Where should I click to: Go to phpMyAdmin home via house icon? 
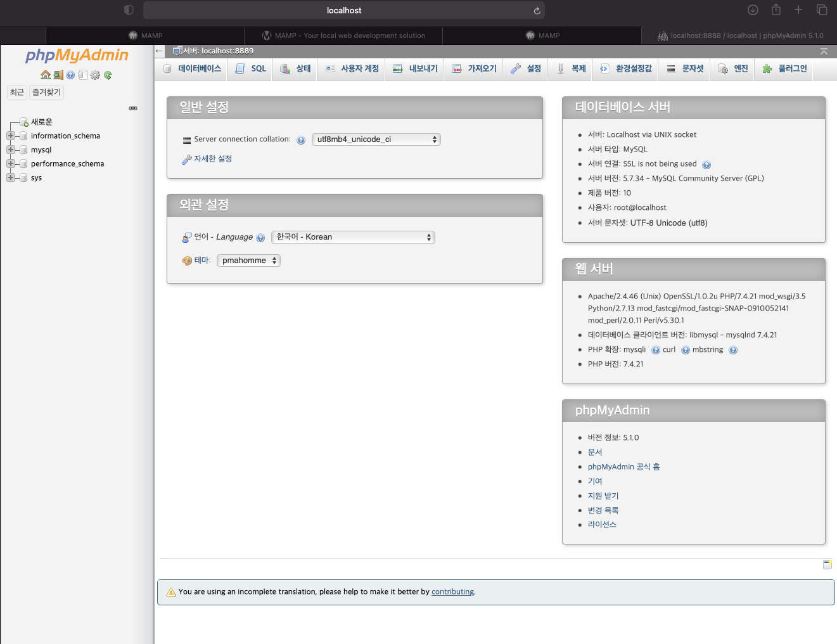point(46,75)
